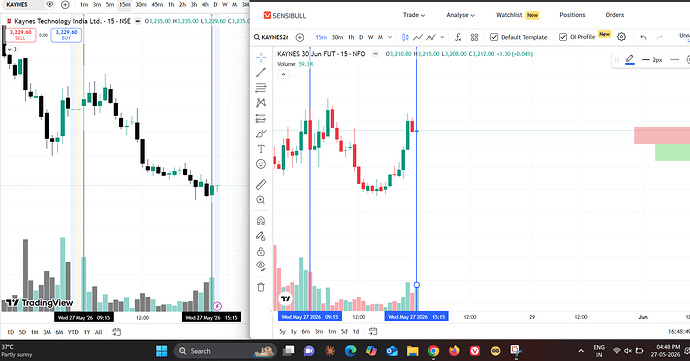Image resolution: width=690 pixels, height=361 pixels.
Task: Click the Sensibull logo
Action: pos(284,15)
